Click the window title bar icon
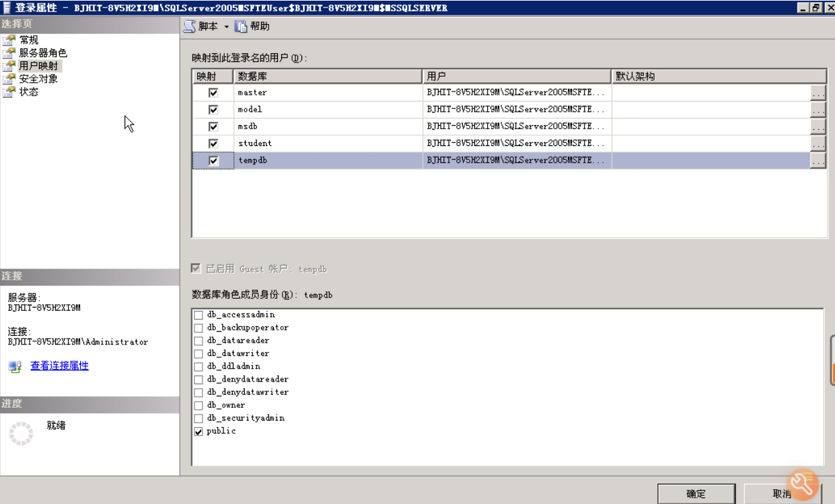The image size is (835, 504). 7,7
